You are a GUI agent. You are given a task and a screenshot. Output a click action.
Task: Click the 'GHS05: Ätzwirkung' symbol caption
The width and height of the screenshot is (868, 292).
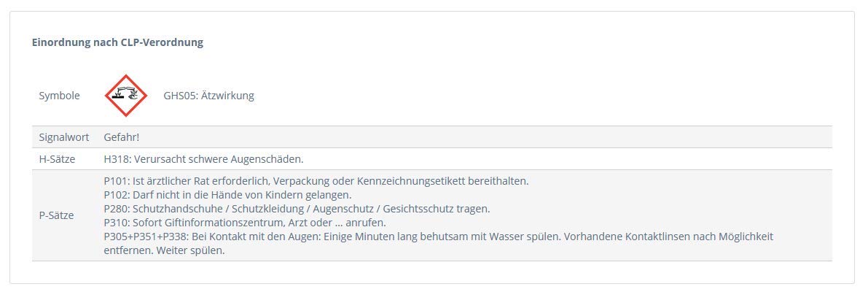click(x=208, y=96)
